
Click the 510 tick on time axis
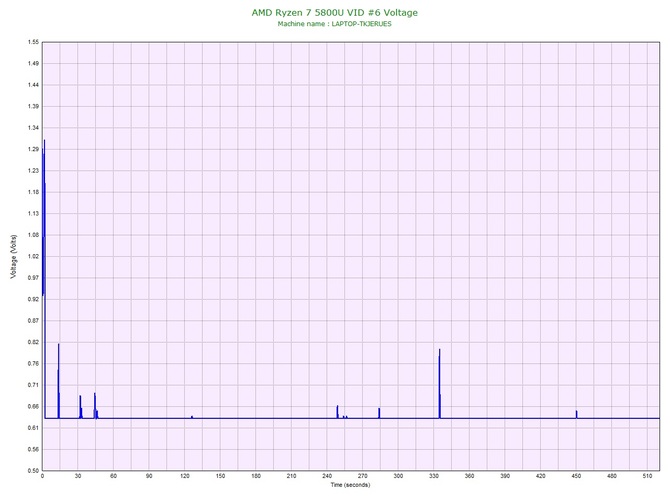pyautogui.click(x=647, y=476)
